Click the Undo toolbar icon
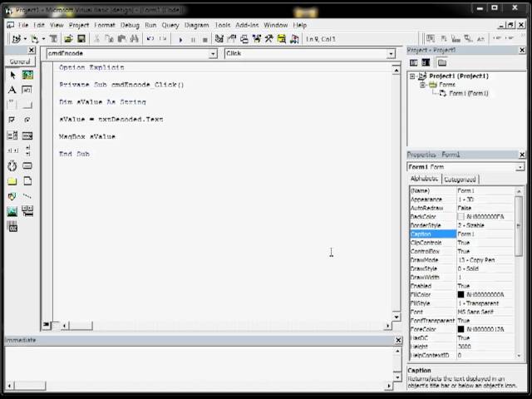This screenshot has height=399, width=532. [150, 39]
